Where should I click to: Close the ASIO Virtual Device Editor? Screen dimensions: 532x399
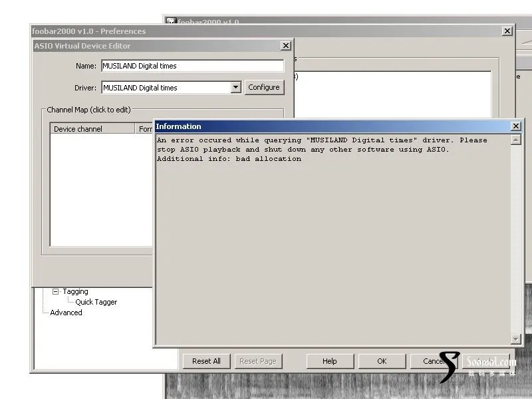coord(286,46)
